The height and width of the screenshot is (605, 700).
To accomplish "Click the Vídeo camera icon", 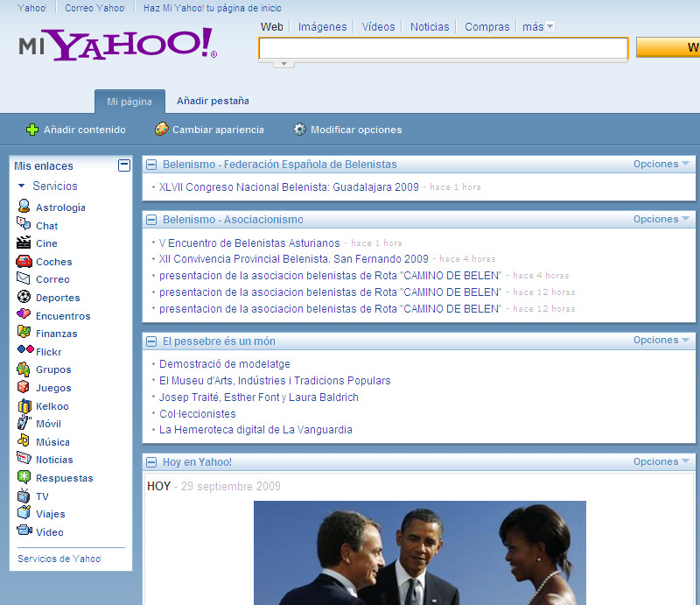I will click(x=24, y=531).
